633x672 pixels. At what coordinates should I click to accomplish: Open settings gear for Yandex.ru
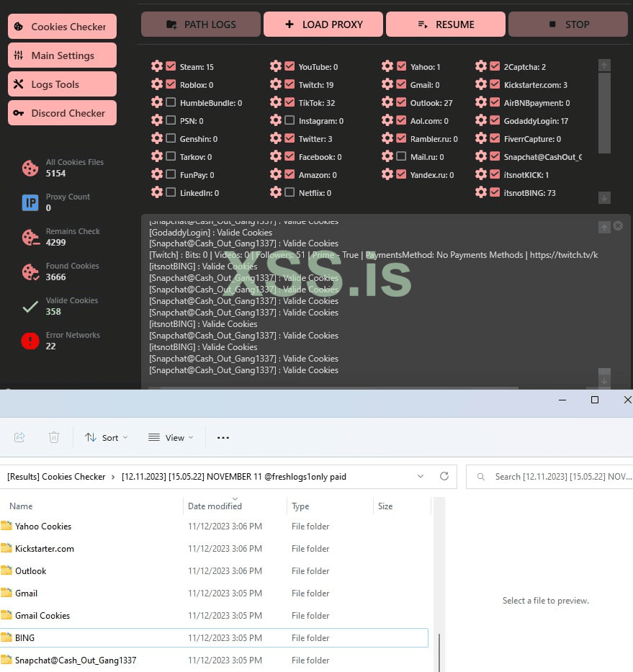[387, 174]
